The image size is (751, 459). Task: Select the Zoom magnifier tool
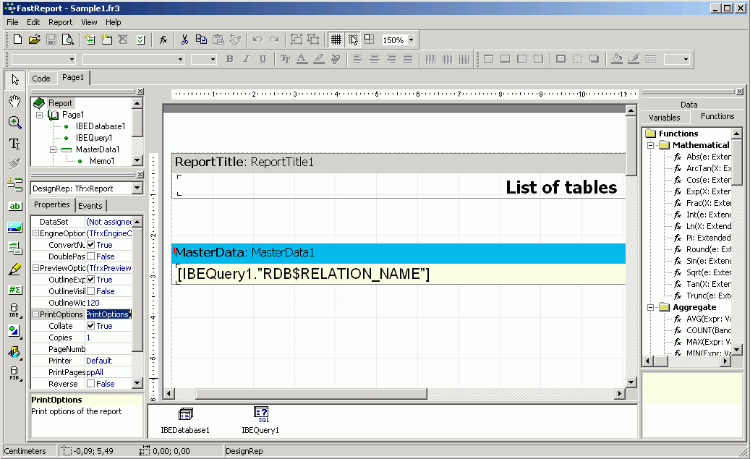pyautogui.click(x=14, y=122)
